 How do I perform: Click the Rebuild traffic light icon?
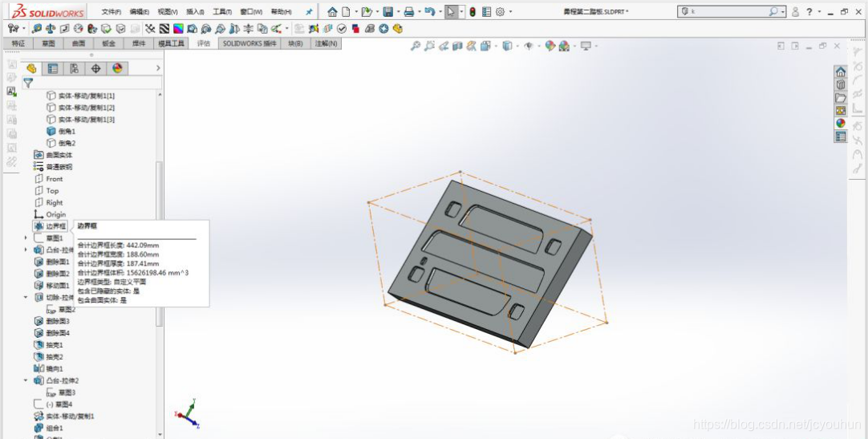[473, 11]
